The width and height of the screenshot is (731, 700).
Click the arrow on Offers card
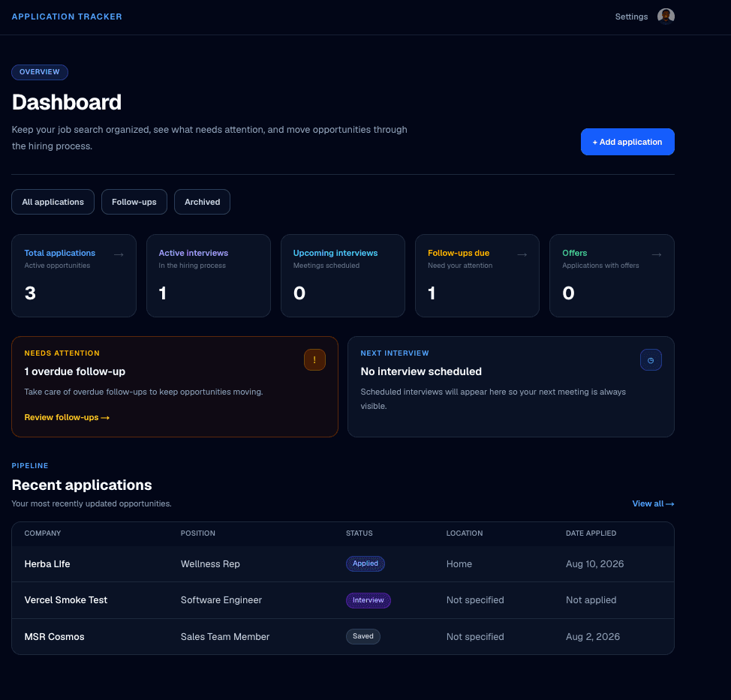point(657,254)
